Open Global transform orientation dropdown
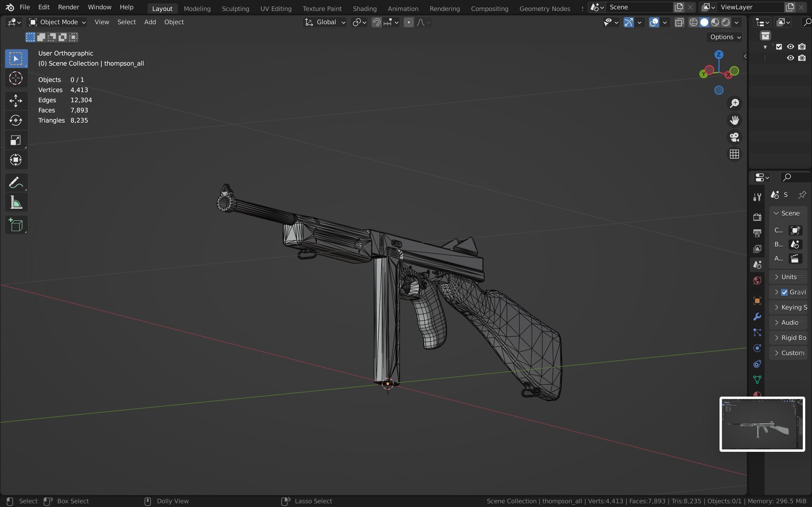 [x=325, y=22]
